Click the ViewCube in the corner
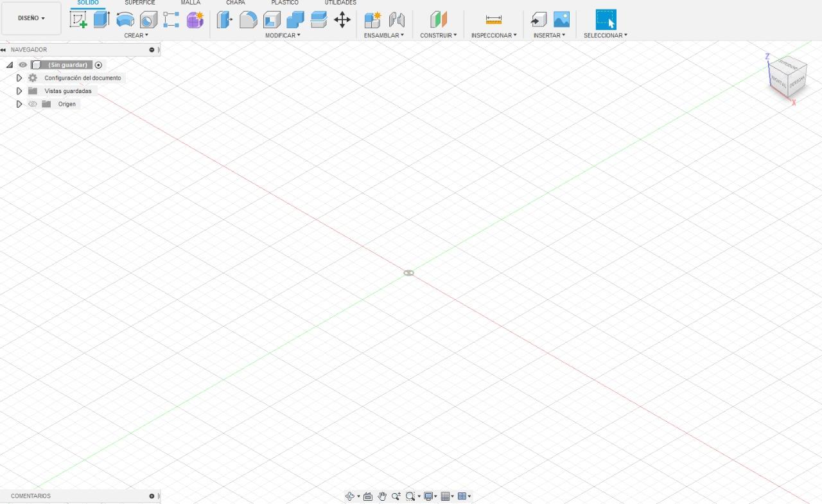 (x=787, y=77)
